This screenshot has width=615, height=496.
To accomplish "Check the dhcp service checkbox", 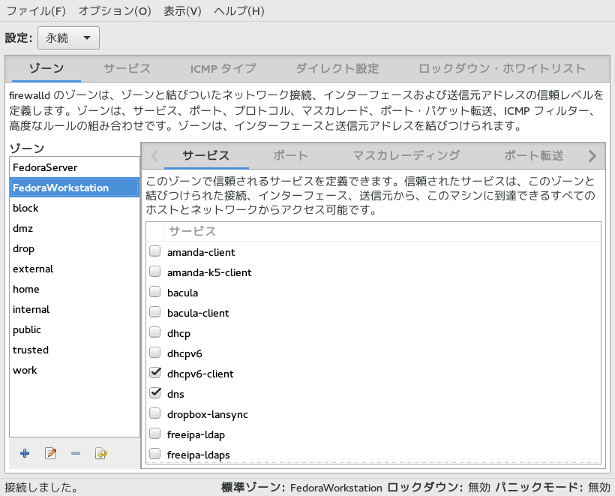I will [x=155, y=332].
